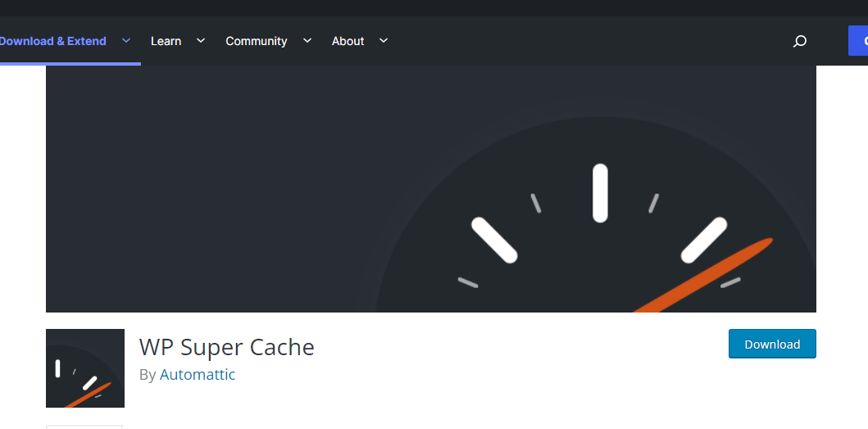Screen dimensions: 868x429
Task: Open the Automattic author link
Action: tap(198, 375)
